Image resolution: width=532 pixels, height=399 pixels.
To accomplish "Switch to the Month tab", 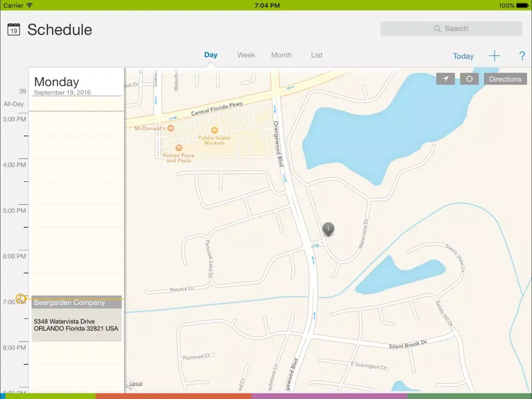I will (x=281, y=55).
